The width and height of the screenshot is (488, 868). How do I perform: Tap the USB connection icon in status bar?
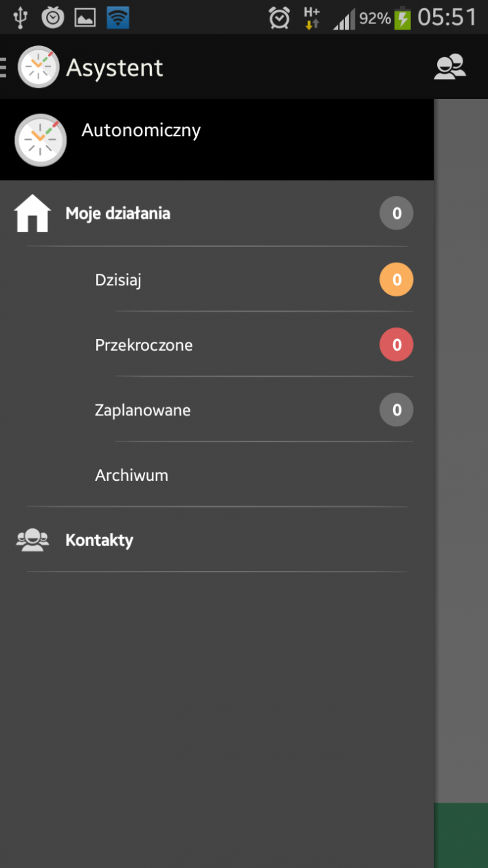(x=20, y=17)
